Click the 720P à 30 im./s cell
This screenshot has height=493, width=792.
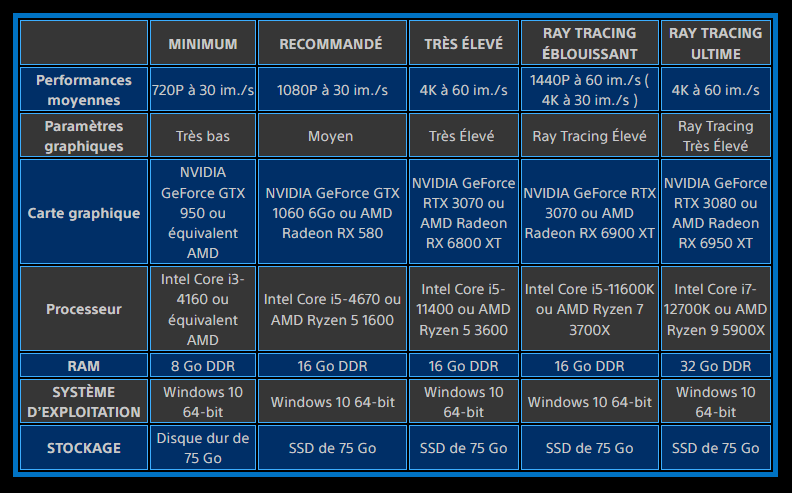[x=203, y=90]
